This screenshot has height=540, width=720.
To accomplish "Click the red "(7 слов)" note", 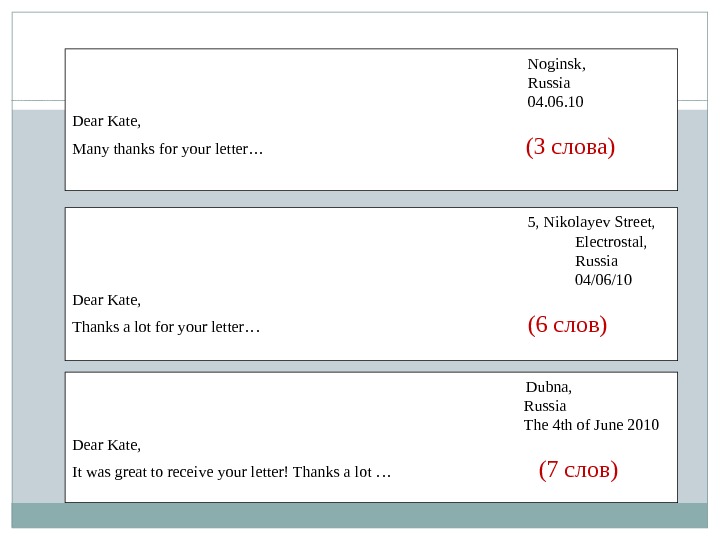I will click(x=578, y=469).
